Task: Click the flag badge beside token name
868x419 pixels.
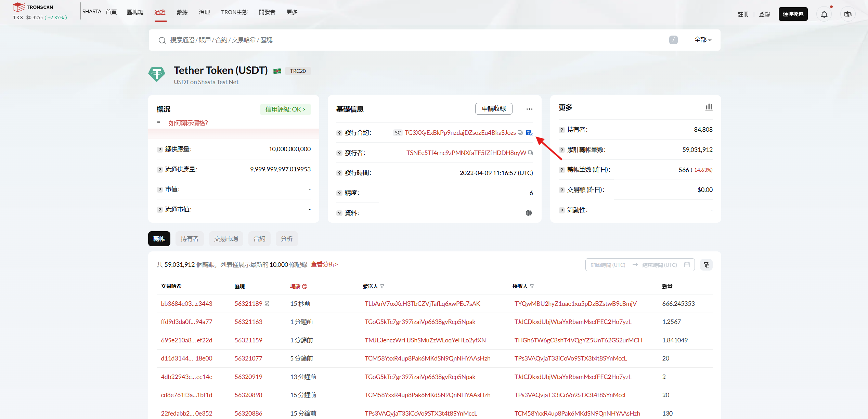Action: click(277, 71)
